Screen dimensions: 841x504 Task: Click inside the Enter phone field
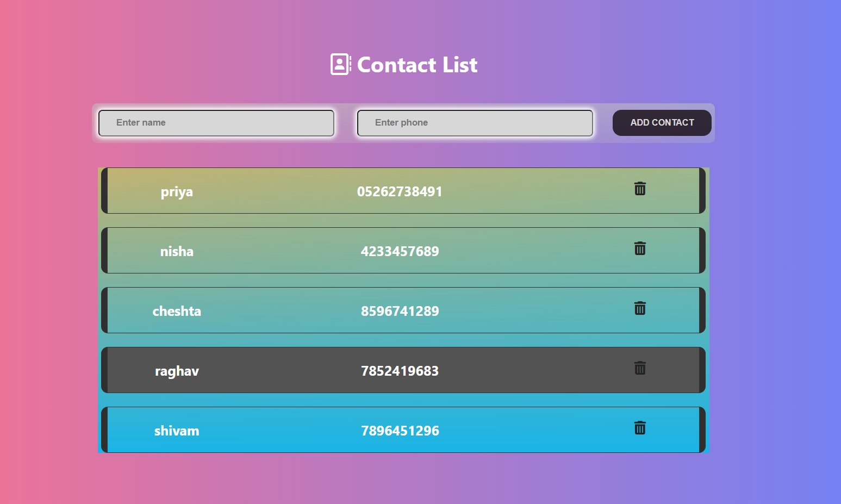coord(475,123)
